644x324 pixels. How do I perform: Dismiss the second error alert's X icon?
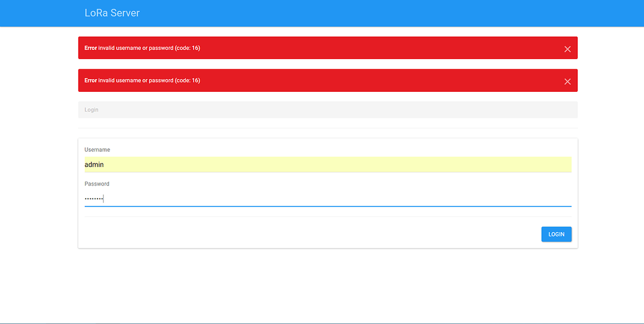[567, 82]
